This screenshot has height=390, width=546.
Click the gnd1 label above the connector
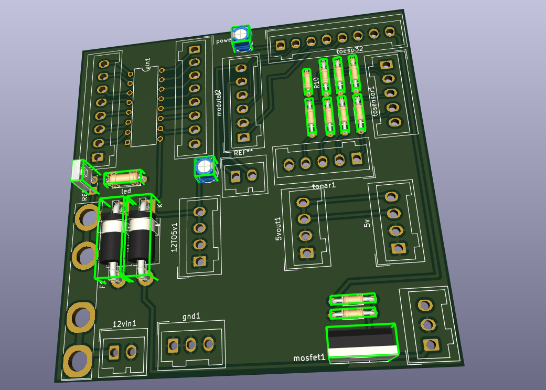tap(191, 316)
